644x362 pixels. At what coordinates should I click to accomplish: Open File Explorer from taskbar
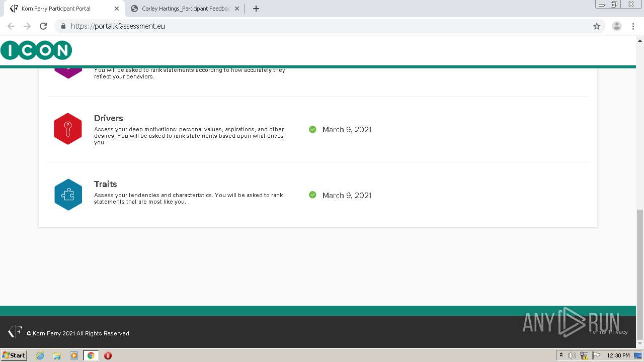(x=57, y=355)
